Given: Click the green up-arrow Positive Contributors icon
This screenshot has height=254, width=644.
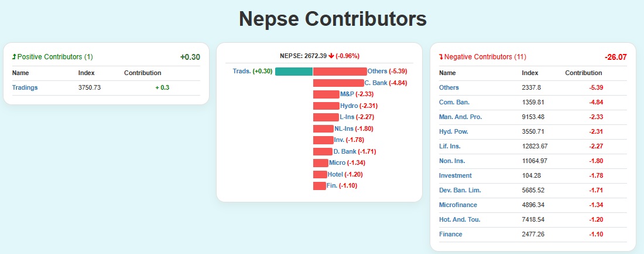Looking at the screenshot, I should [14, 57].
